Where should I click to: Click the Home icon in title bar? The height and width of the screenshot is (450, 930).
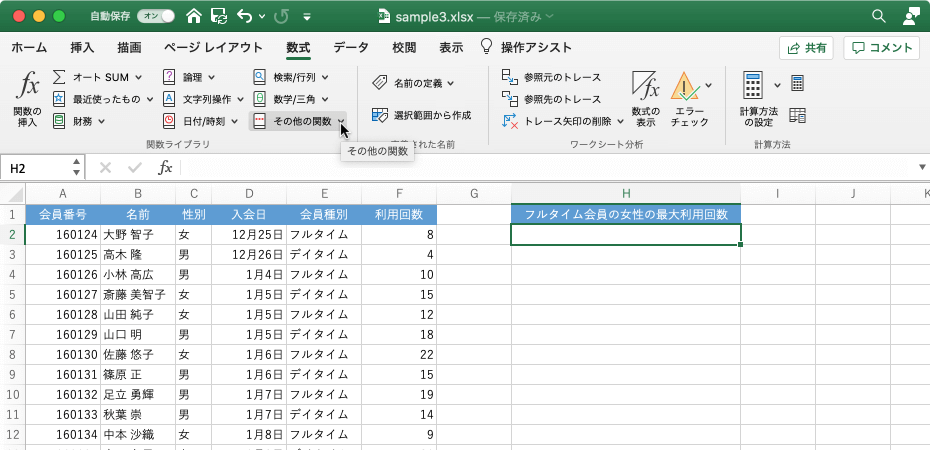(x=194, y=16)
